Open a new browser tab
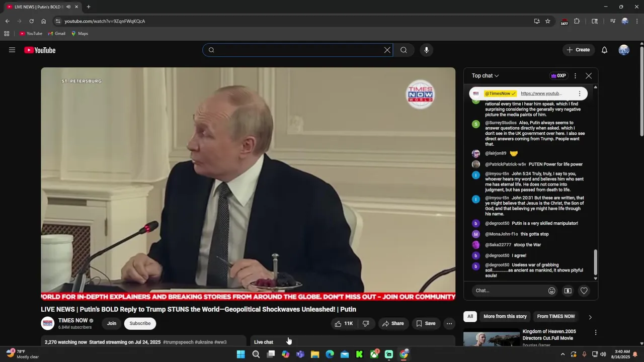Image resolution: width=644 pixels, height=362 pixels. pyautogui.click(x=89, y=7)
